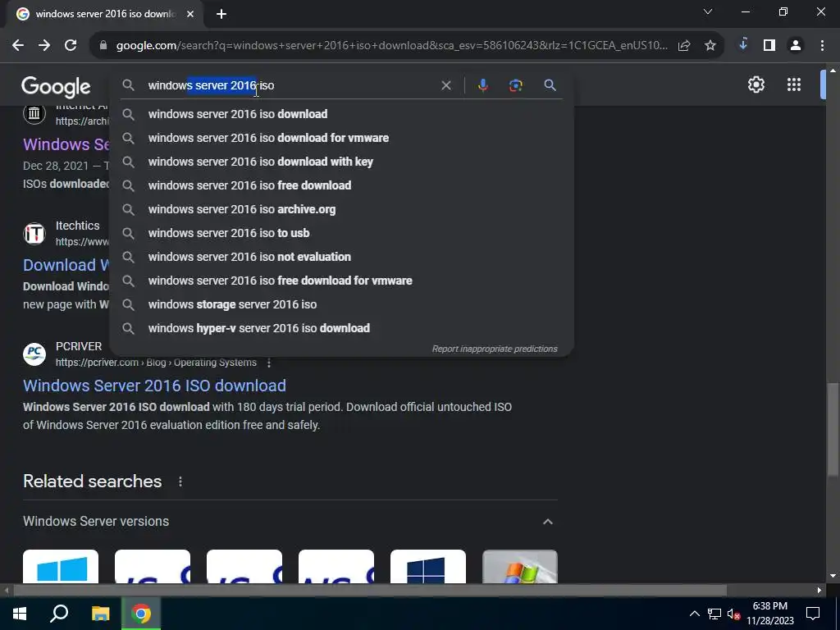Pick 'iso free download for vmware' suggestion
Image resolution: width=840 pixels, height=630 pixels.
click(x=341, y=281)
